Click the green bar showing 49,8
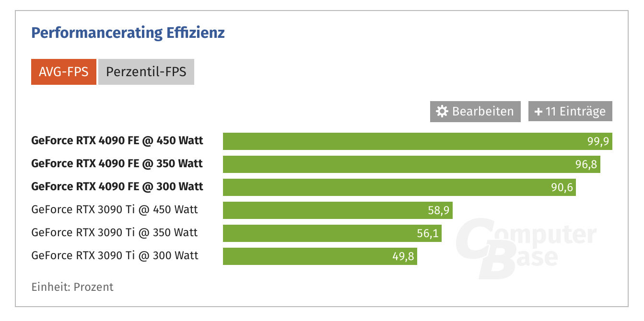 [320, 256]
